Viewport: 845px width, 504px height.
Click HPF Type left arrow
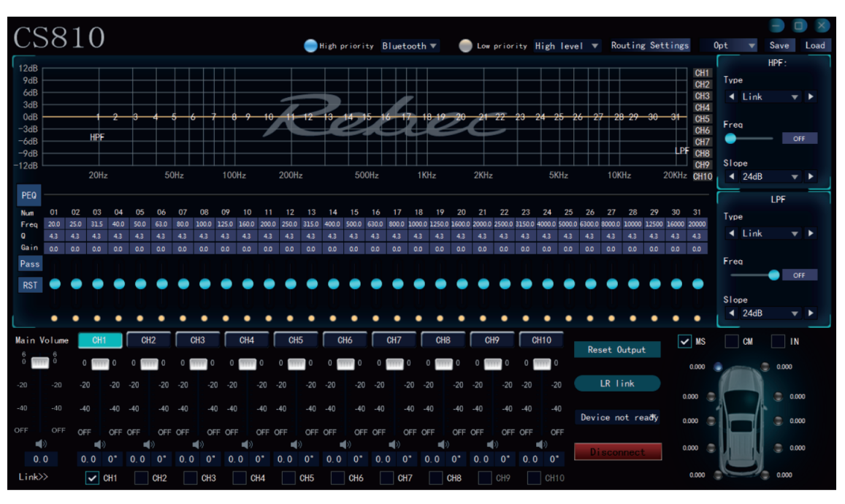732,97
